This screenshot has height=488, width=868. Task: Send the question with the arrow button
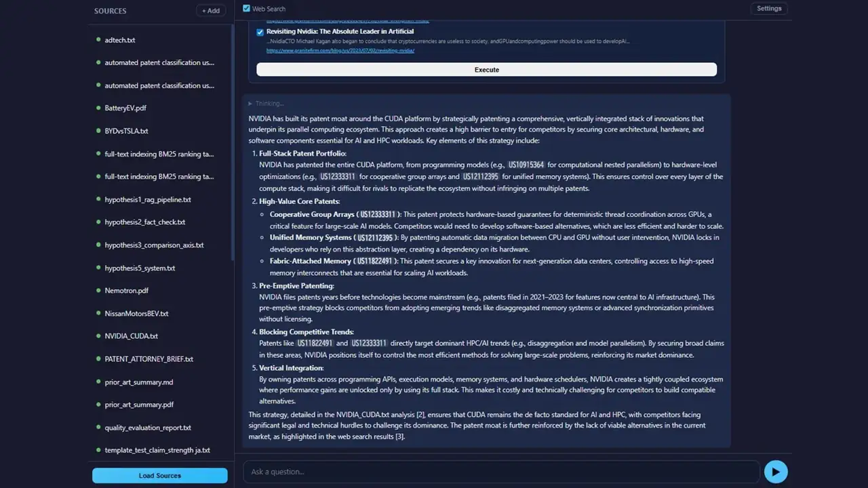tap(776, 472)
